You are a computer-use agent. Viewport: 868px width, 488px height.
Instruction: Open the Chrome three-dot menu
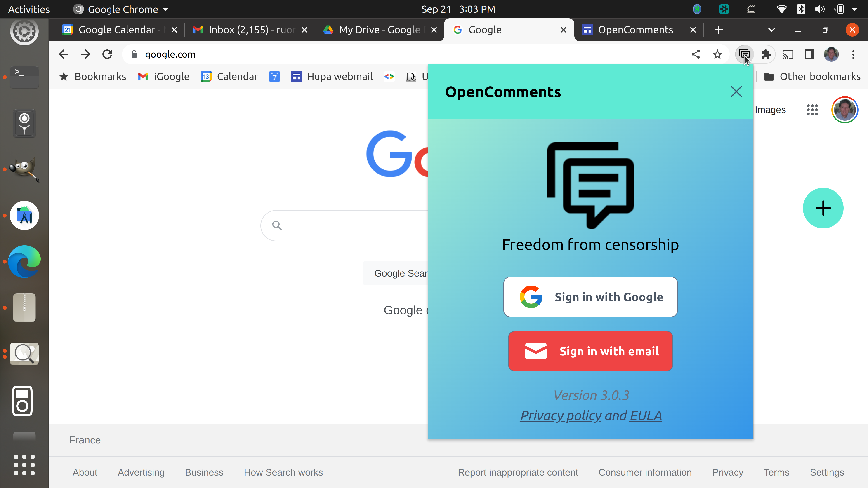coord(853,54)
